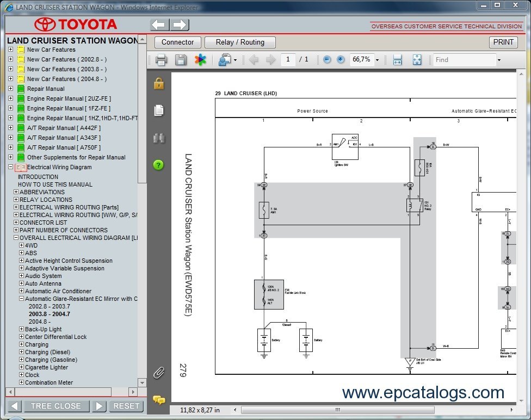Click the Repair Manual green book icon
Screen dimensions: 531x420
[21, 89]
